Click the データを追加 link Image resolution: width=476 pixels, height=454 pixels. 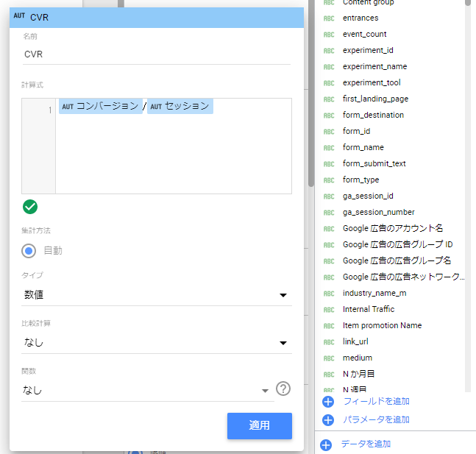coord(366,444)
